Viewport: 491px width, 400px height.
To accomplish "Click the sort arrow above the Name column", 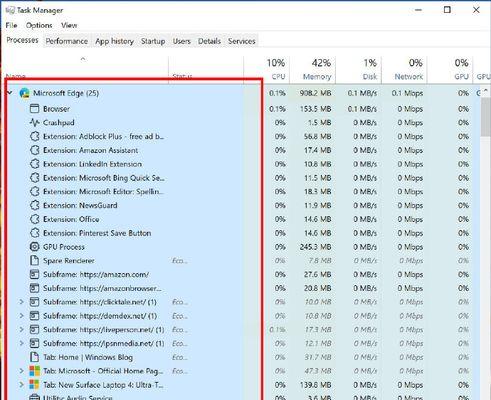I will 83,59.
